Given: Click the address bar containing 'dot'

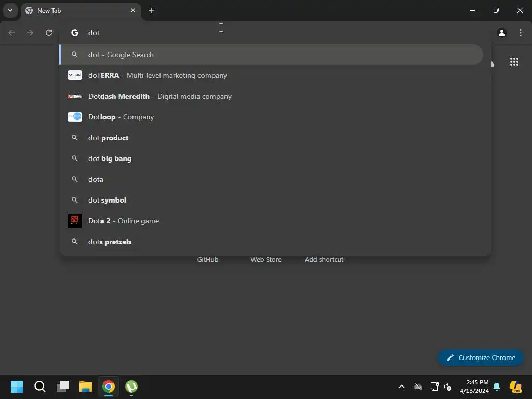Looking at the screenshot, I should tap(275, 33).
